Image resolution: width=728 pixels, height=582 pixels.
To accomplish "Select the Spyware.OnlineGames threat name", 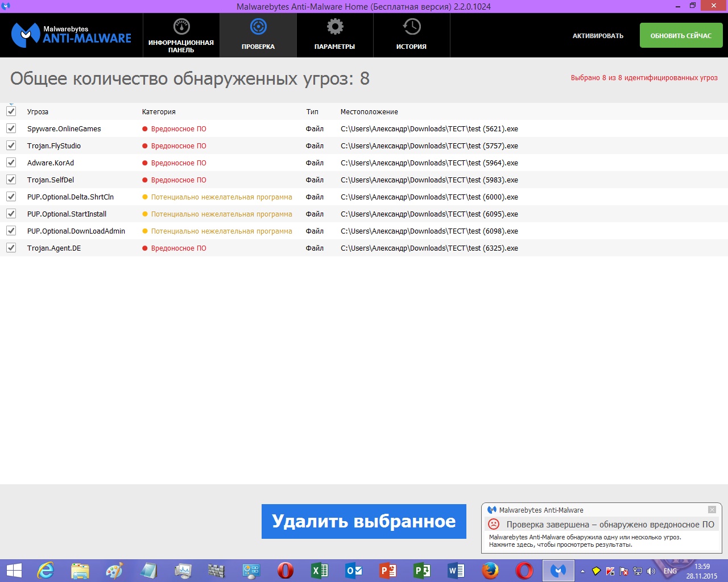I will [64, 129].
